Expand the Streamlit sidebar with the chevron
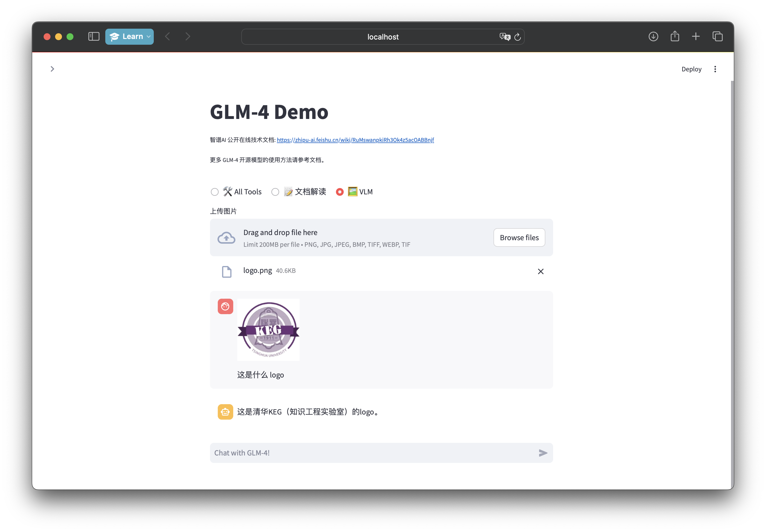The image size is (766, 532). pyautogui.click(x=53, y=69)
